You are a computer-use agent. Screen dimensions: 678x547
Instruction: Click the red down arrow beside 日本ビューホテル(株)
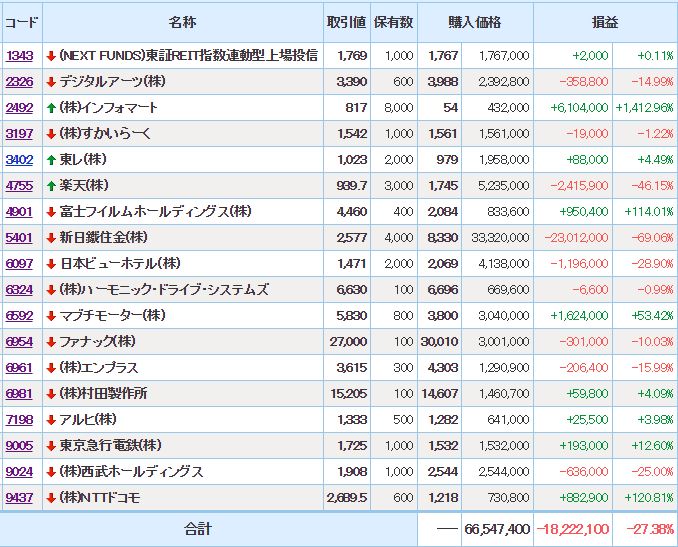tap(51, 264)
